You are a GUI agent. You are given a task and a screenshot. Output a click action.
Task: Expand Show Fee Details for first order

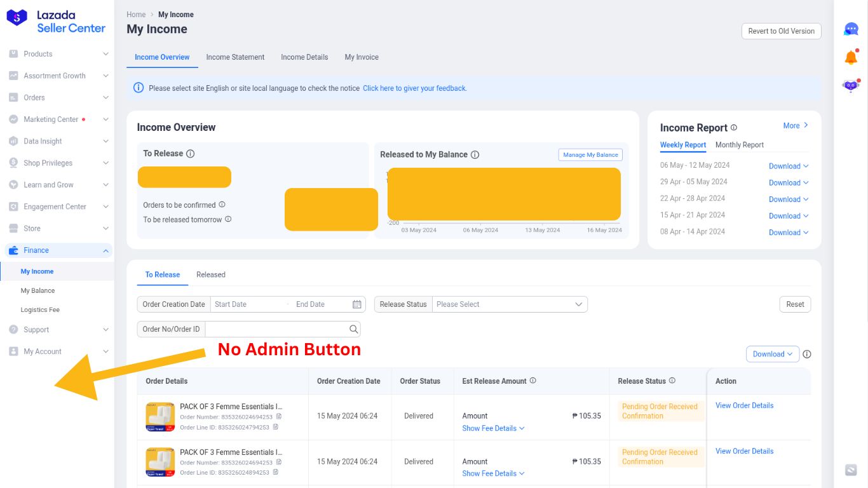pyautogui.click(x=493, y=428)
